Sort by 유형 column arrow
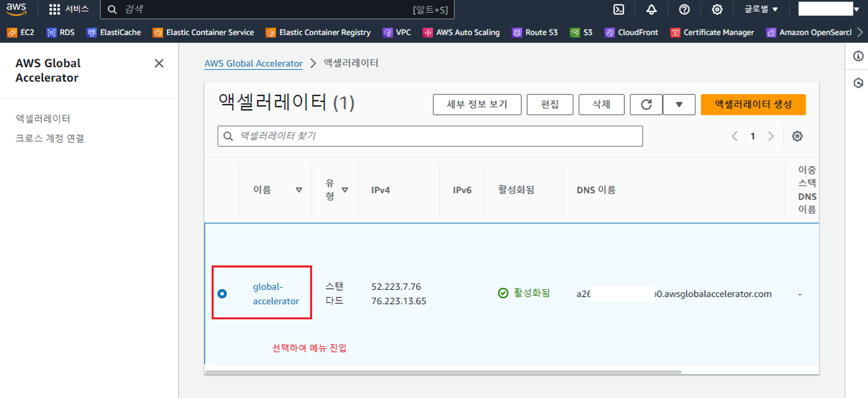This screenshot has width=868, height=398. [x=345, y=190]
